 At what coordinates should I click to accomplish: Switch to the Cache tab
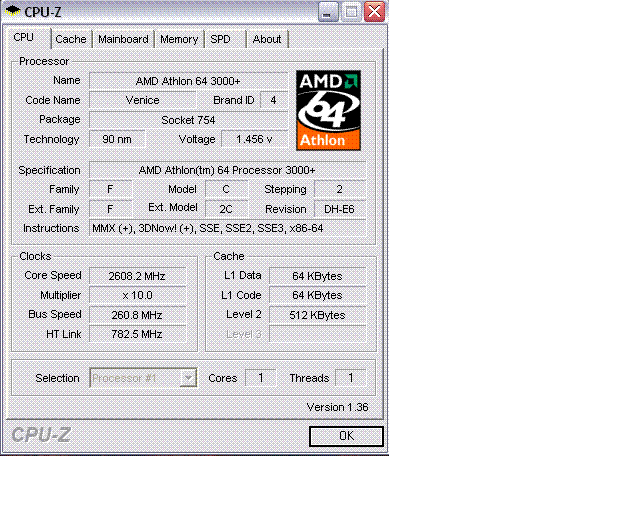[x=71, y=39]
